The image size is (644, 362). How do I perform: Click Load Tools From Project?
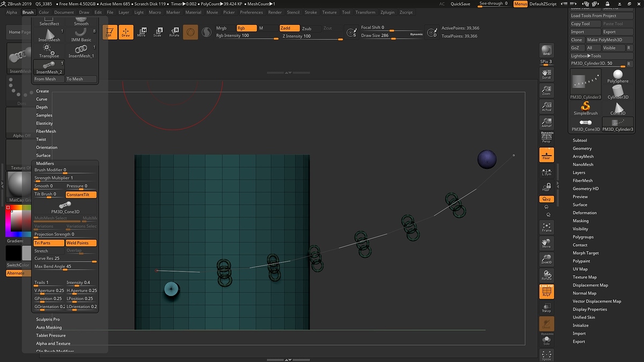coord(601,16)
